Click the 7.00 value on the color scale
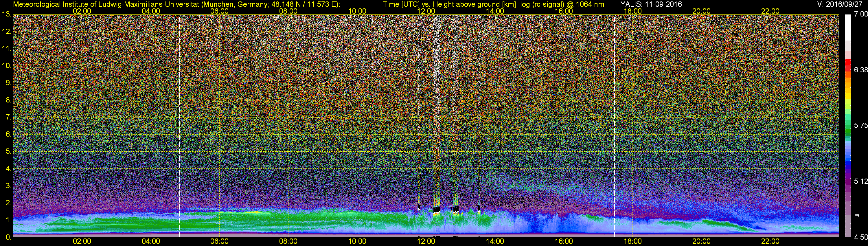The width and height of the screenshot is (868, 246). point(861,14)
